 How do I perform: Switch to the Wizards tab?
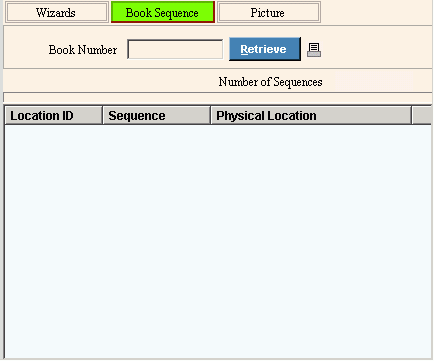56,13
